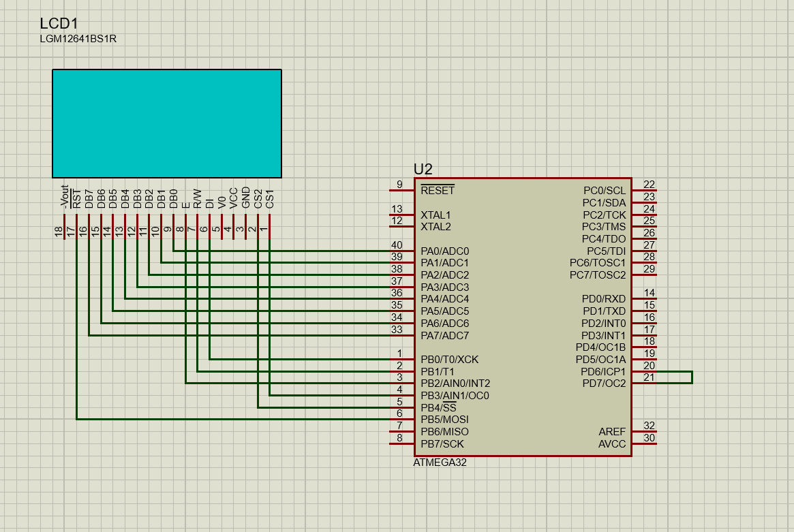Click the AREF pin label
Screen dimensions: 794x532
pos(612,431)
